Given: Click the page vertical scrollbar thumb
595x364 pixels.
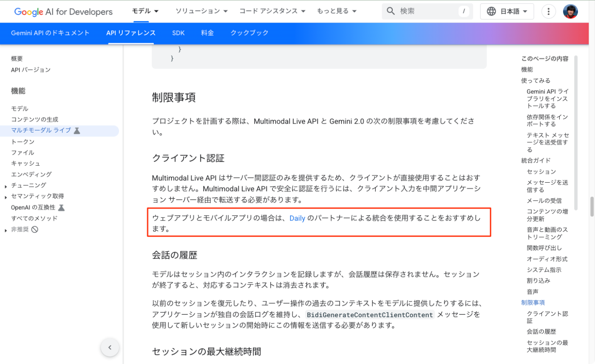Looking at the screenshot, I should [x=592, y=206].
